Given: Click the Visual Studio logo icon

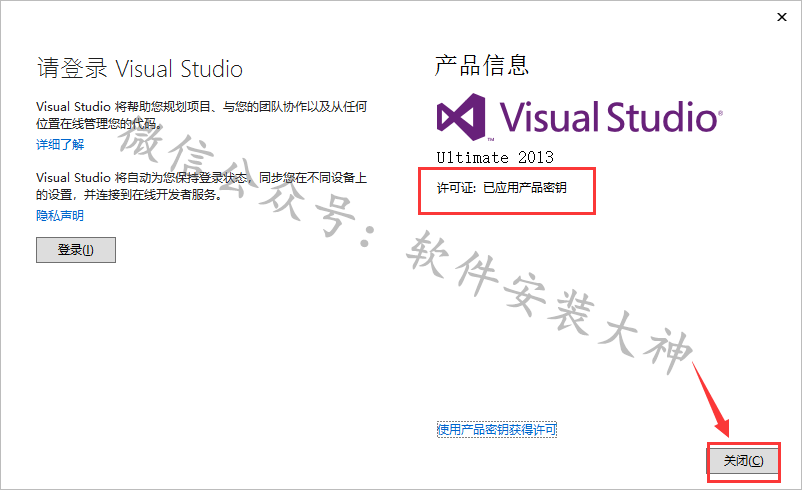Looking at the screenshot, I should 461,117.
